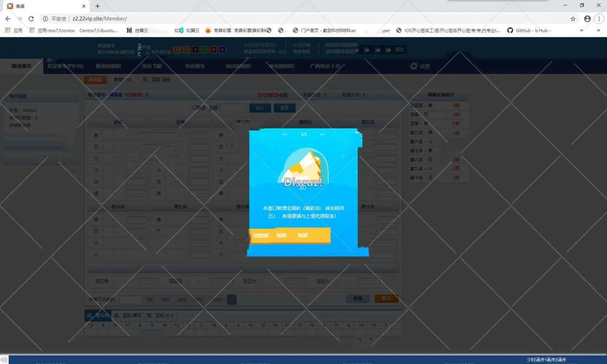The width and height of the screenshot is (607, 364).
Task: Expand the bookmarks overflow chevron
Action: tap(581, 30)
